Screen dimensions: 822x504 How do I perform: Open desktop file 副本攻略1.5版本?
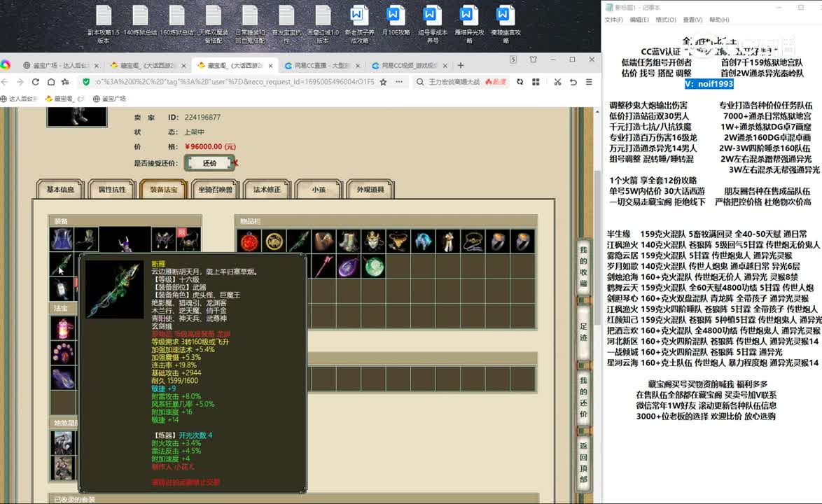pyautogui.click(x=103, y=24)
